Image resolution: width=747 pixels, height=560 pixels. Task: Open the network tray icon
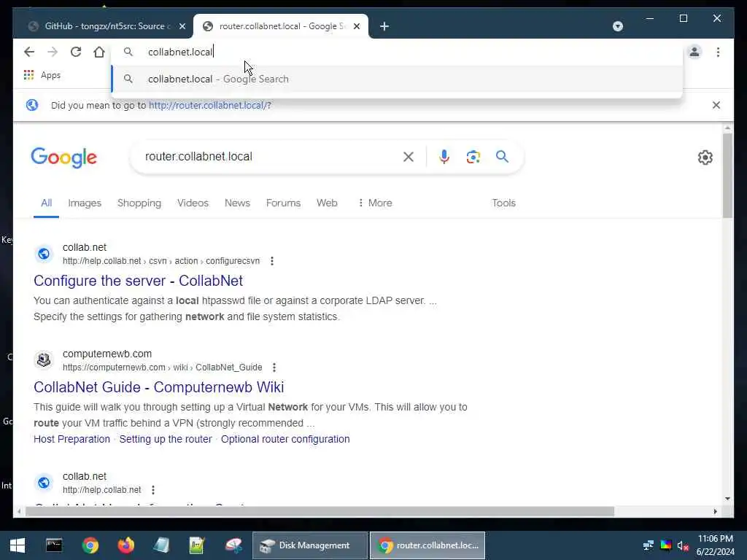(x=649, y=545)
